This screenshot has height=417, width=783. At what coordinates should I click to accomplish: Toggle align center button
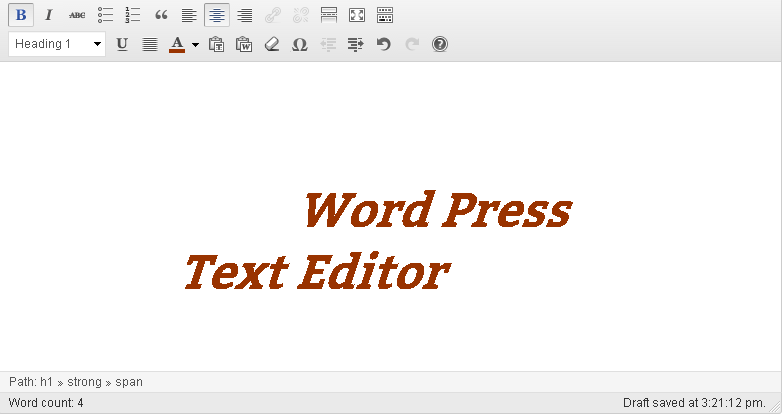pos(217,15)
